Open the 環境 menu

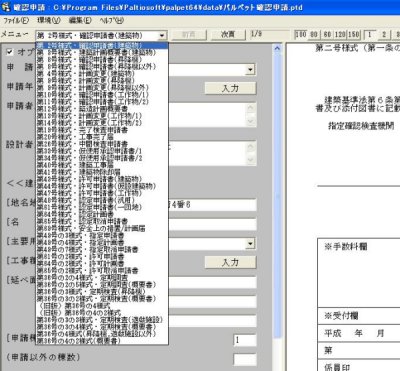click(x=49, y=20)
